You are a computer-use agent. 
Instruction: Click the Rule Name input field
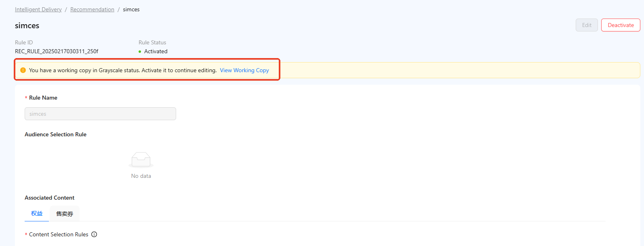pos(100,114)
